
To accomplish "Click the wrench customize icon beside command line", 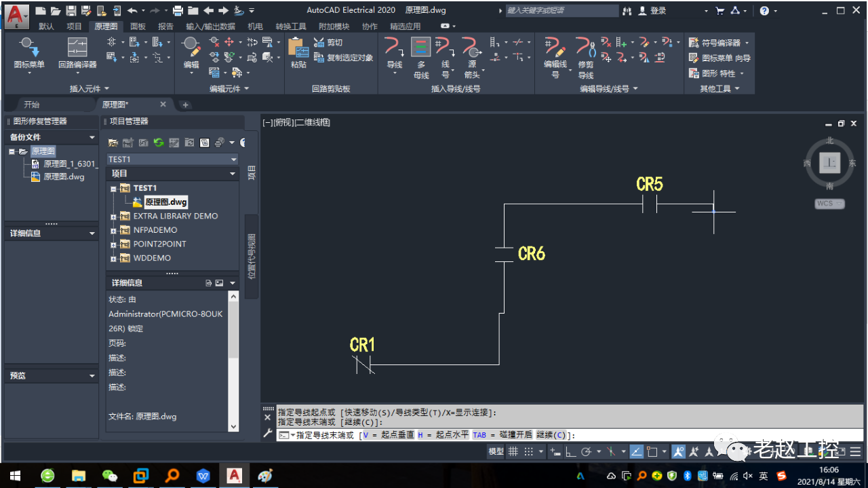I will (x=267, y=434).
